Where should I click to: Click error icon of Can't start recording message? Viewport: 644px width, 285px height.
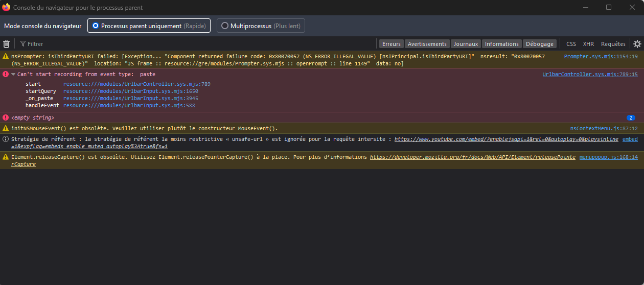[6, 74]
